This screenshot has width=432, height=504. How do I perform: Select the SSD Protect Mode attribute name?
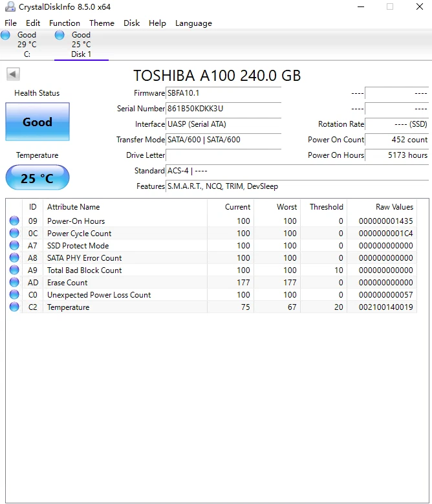(x=78, y=246)
